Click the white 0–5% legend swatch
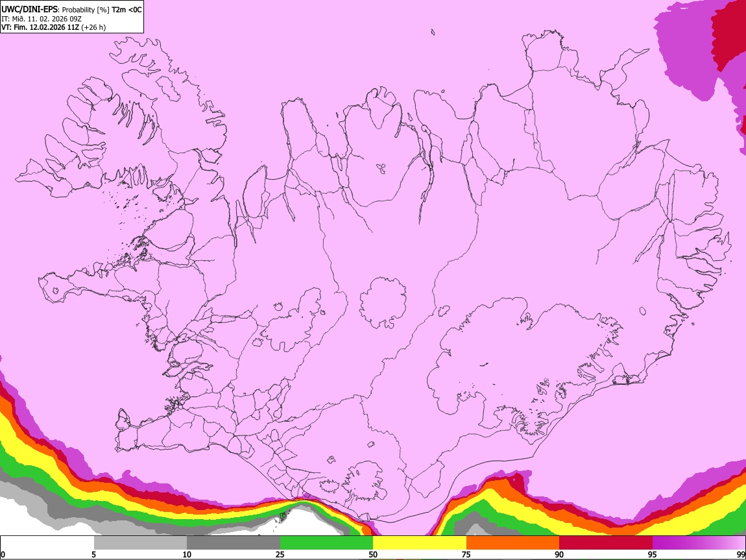Image resolution: width=746 pixels, height=560 pixels. (x=47, y=542)
